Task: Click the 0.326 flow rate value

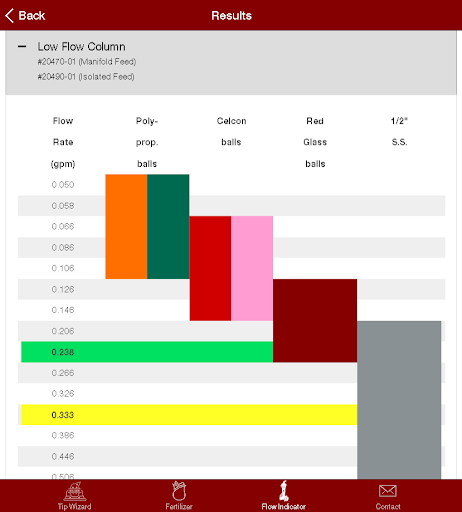Action: click(x=63, y=394)
